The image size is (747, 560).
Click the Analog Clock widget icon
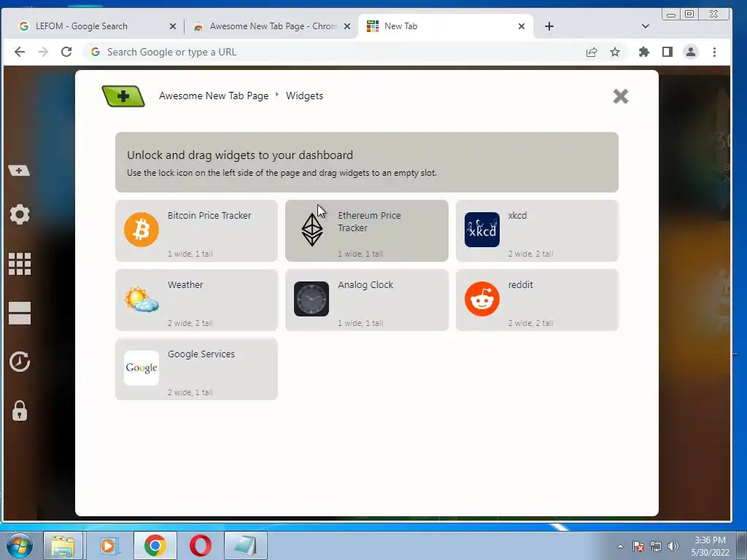click(x=311, y=299)
